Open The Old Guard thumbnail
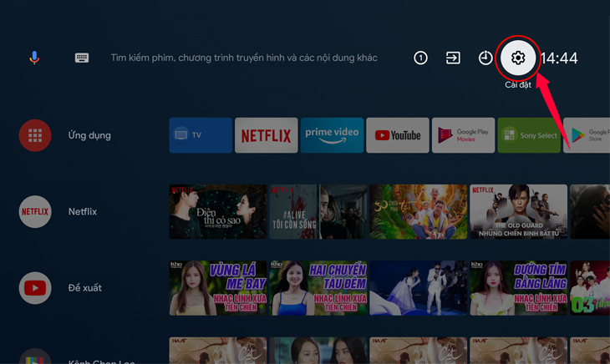 click(519, 212)
